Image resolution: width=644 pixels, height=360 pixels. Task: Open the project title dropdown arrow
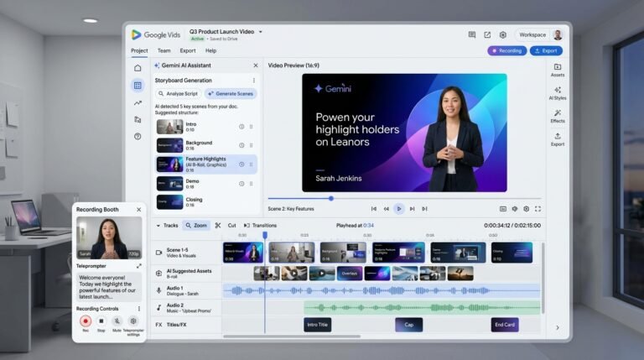[x=261, y=32]
